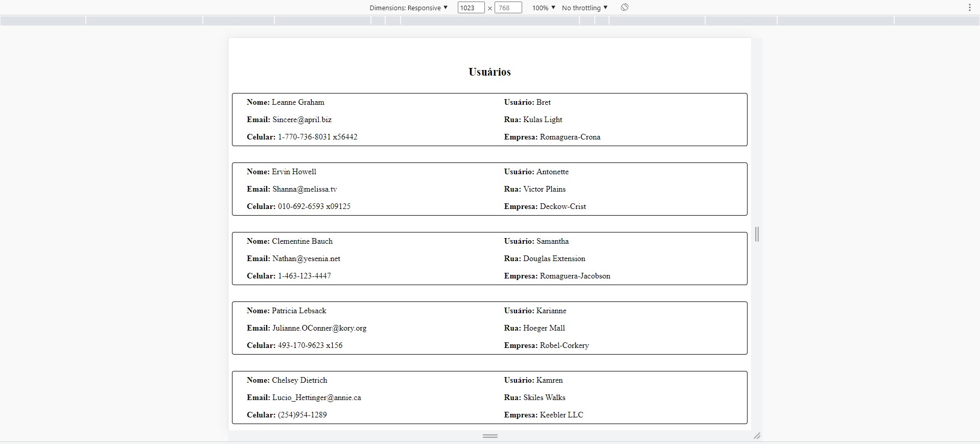Open the No throttling dropdown
980x444 pixels.
tap(585, 8)
